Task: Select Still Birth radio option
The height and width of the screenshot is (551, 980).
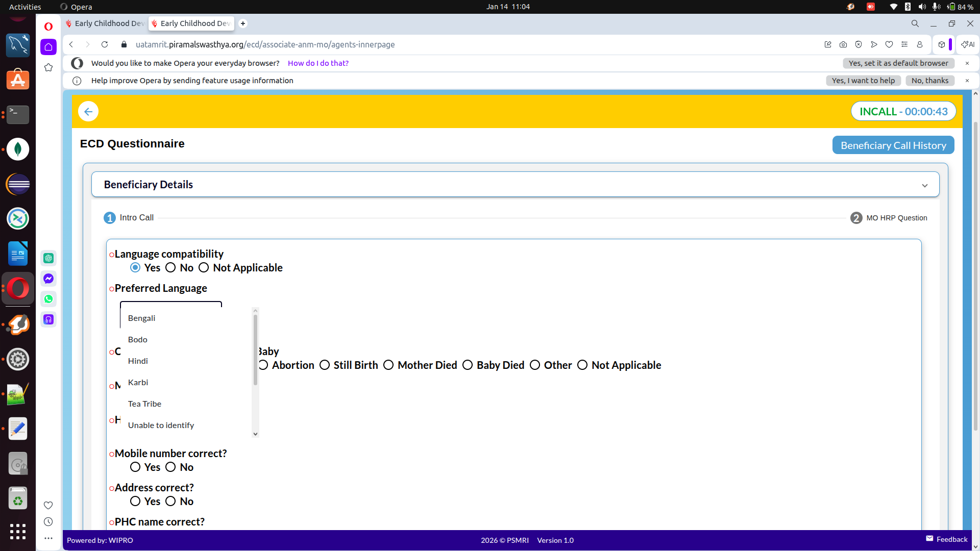Action: 325,365
